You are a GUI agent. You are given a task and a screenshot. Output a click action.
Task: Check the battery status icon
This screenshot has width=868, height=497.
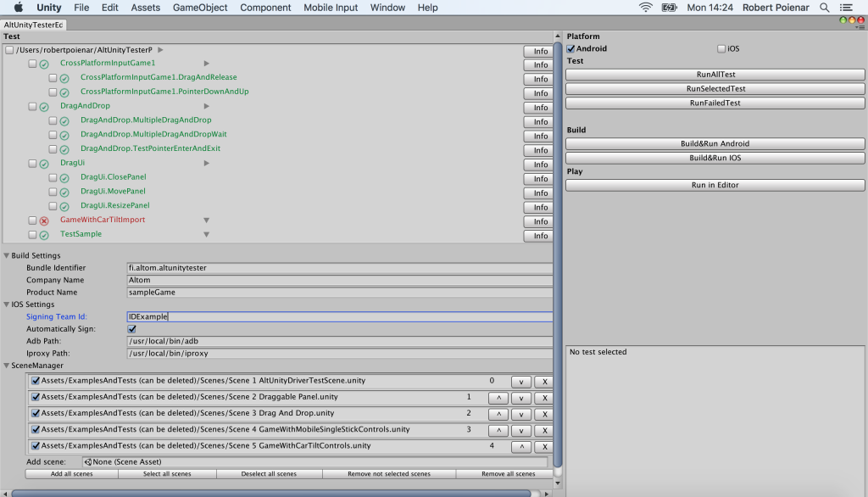[670, 7]
